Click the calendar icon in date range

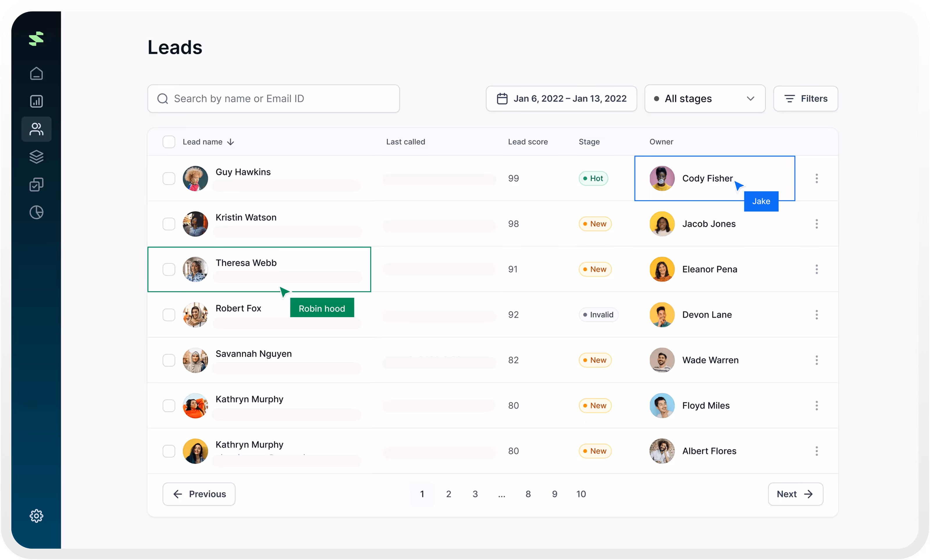(502, 99)
